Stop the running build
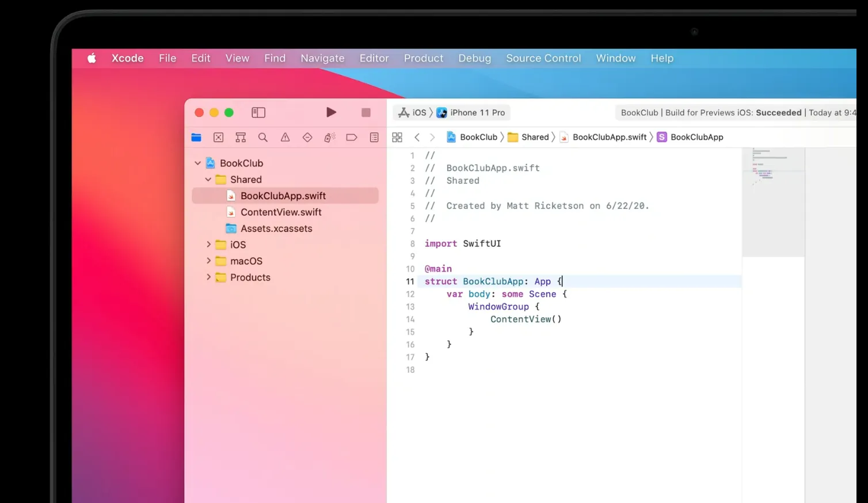 [366, 113]
